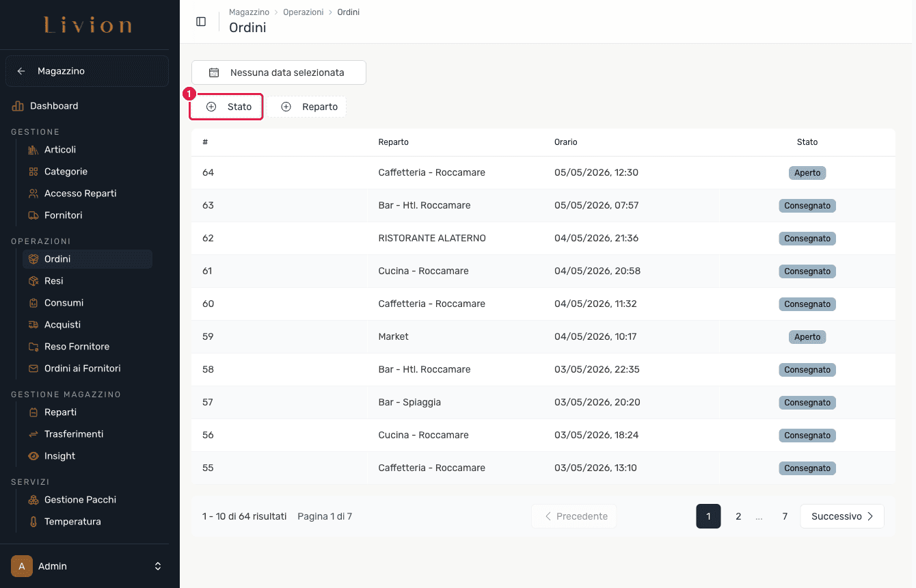Click the Precedente pagination button

pyautogui.click(x=574, y=516)
